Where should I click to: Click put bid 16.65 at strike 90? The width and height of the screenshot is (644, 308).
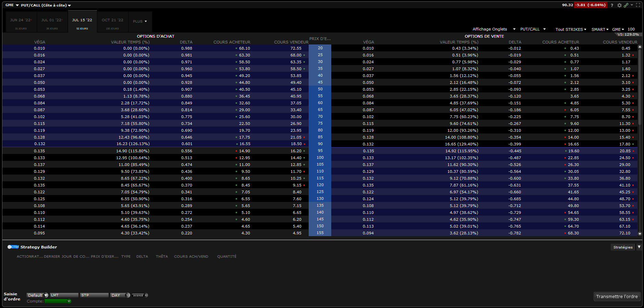coord(573,144)
